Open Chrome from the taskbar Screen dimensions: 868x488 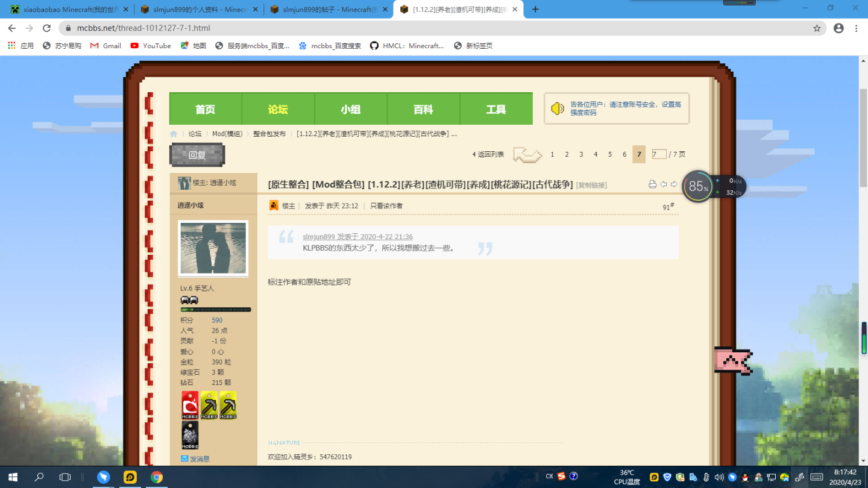coord(157,477)
